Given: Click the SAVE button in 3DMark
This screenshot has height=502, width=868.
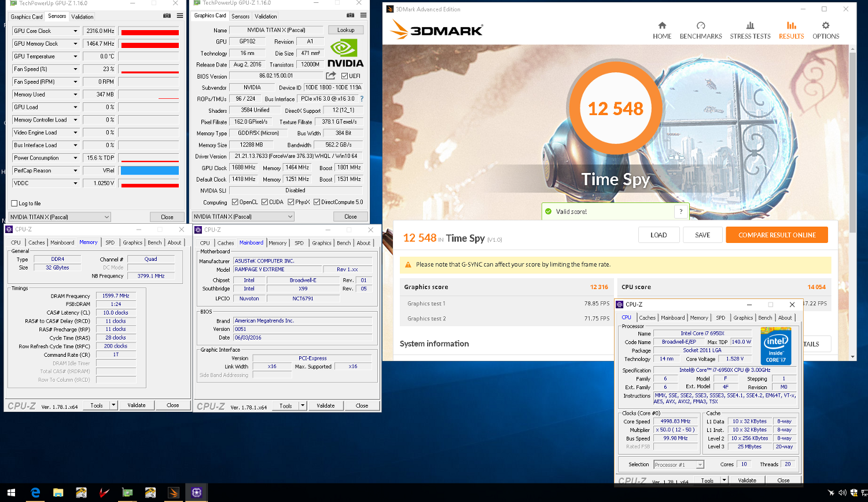Looking at the screenshot, I should point(703,235).
